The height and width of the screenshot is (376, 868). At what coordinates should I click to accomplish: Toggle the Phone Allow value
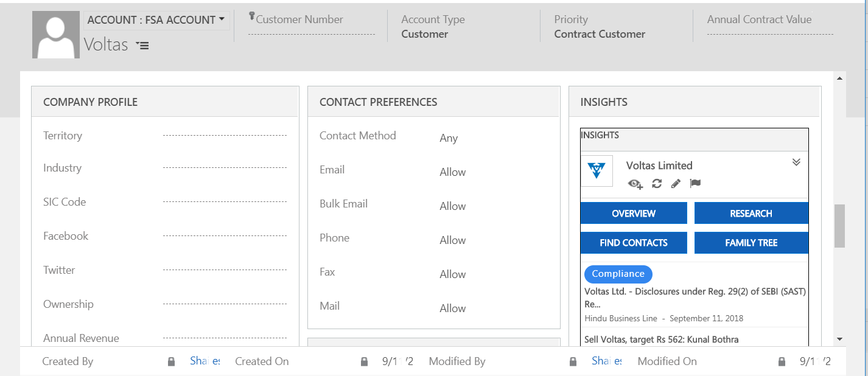pyautogui.click(x=453, y=240)
